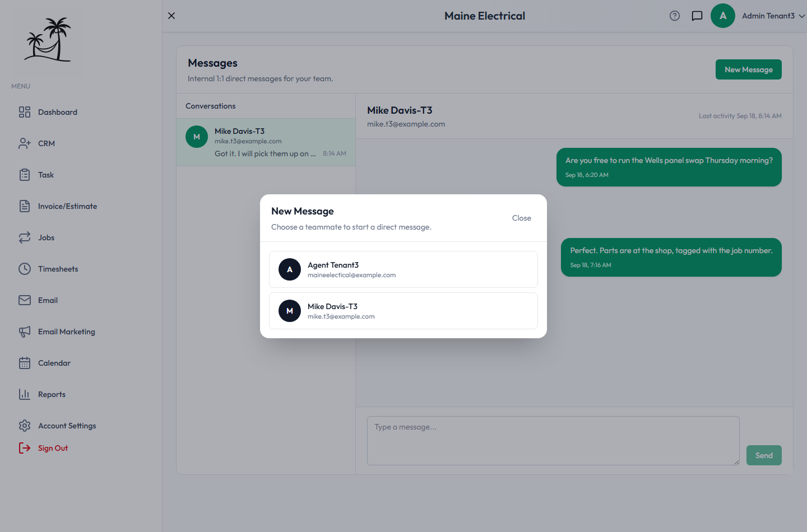Click the green A admin avatar
Viewport: 807px width, 532px height.
723,16
